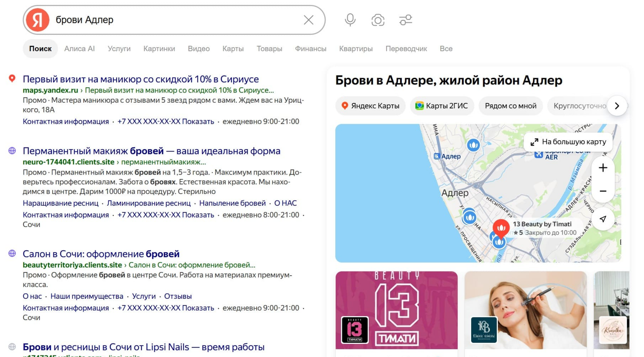Select the Карты 2ГИС chip
Image resolution: width=644 pixels, height=357 pixels.
[x=442, y=106]
